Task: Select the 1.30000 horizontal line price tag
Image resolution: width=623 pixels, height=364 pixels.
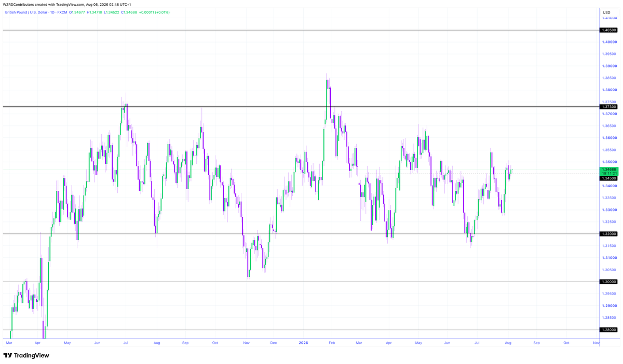Action: click(x=608, y=282)
